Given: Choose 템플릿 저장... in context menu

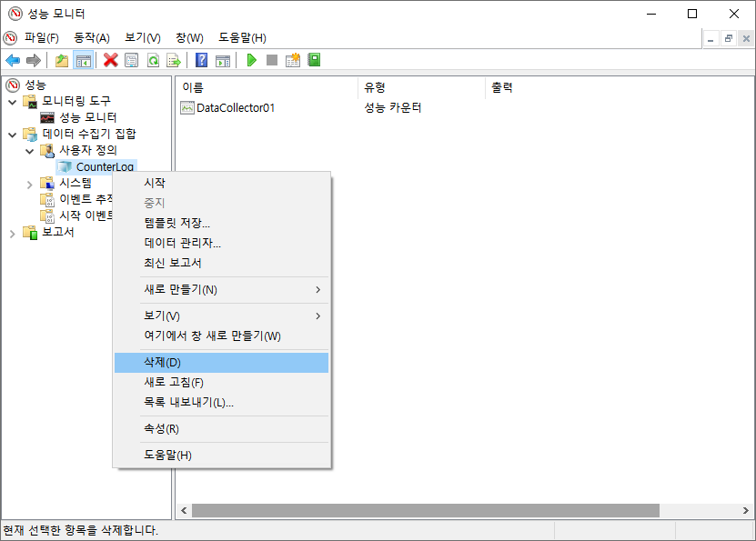Looking at the screenshot, I should [x=222, y=223].
